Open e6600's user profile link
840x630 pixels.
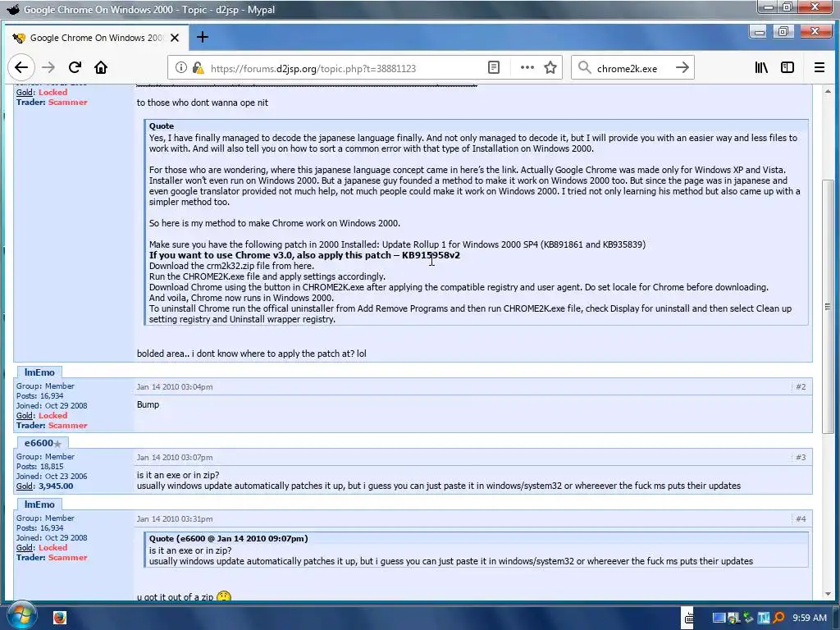39,443
